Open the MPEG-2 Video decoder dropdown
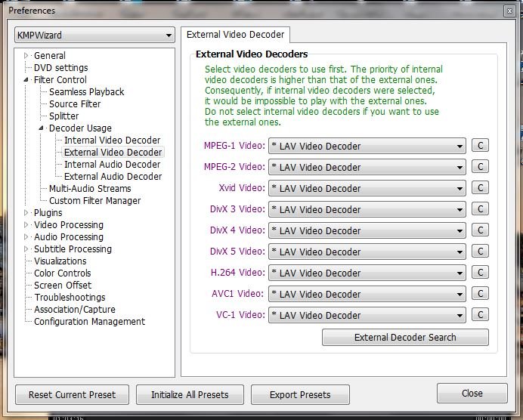Image resolution: width=523 pixels, height=420 pixels. (x=367, y=167)
